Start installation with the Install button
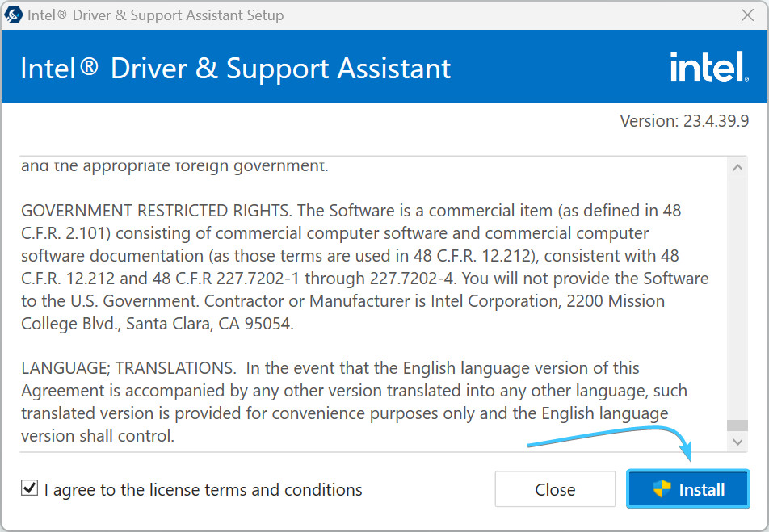The image size is (769, 532). coord(687,489)
